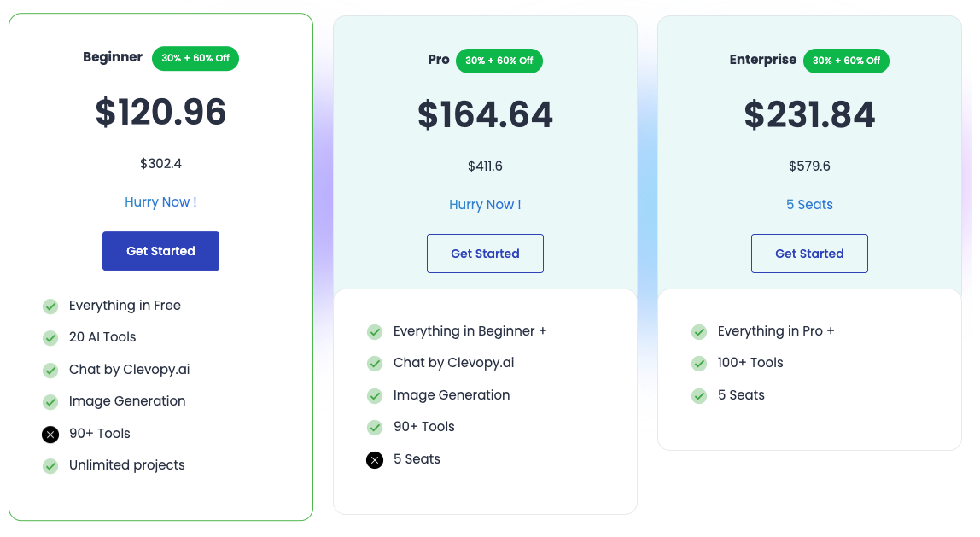Click the Beginner plan Get Started button
The height and width of the screenshot is (537, 980).
click(x=160, y=251)
